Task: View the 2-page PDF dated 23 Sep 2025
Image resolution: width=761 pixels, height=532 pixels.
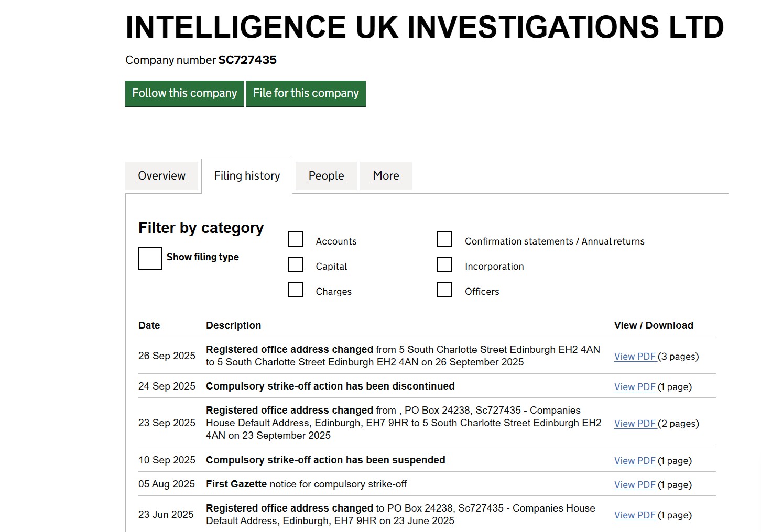Action: click(x=635, y=424)
